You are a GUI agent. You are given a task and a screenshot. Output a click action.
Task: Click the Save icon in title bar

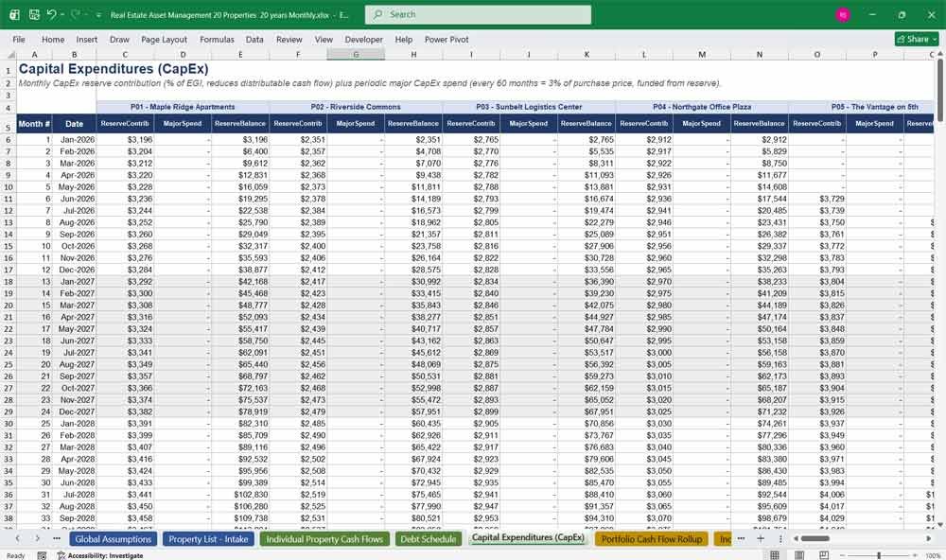[34, 14]
